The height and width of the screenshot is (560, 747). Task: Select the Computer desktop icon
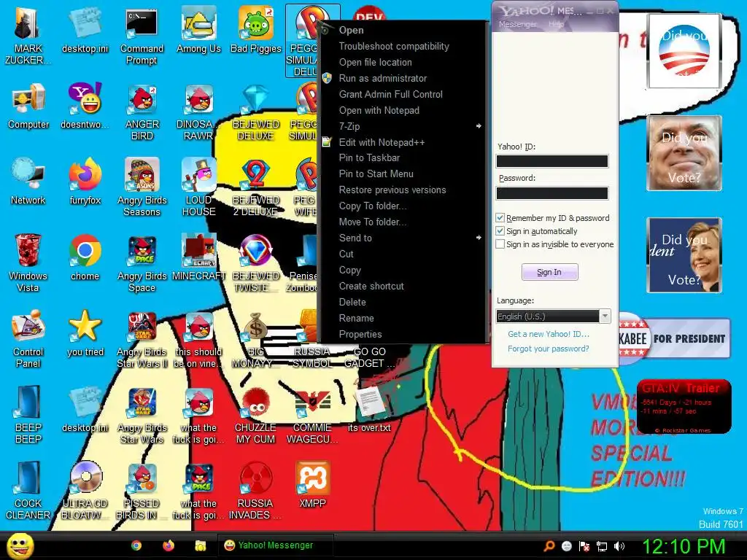[x=28, y=106]
